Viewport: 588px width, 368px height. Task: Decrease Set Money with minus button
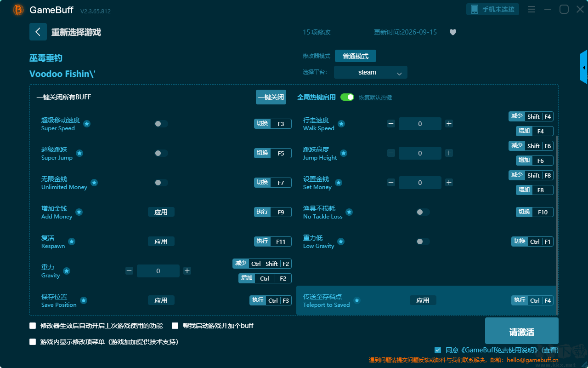pos(391,183)
